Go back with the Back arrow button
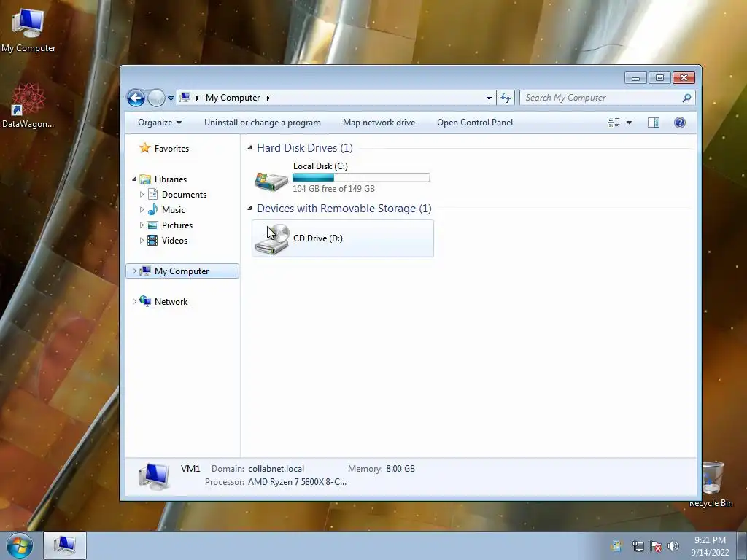Screen dimensions: 747x560 click(x=136, y=98)
